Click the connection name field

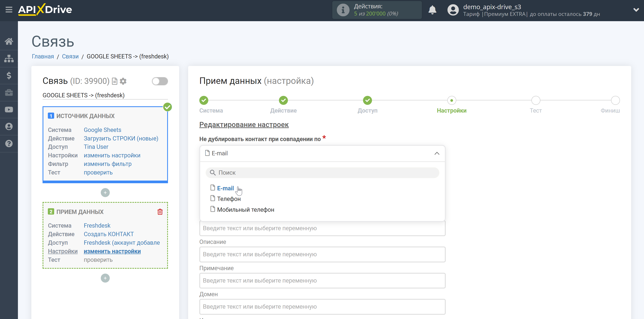coord(105,95)
